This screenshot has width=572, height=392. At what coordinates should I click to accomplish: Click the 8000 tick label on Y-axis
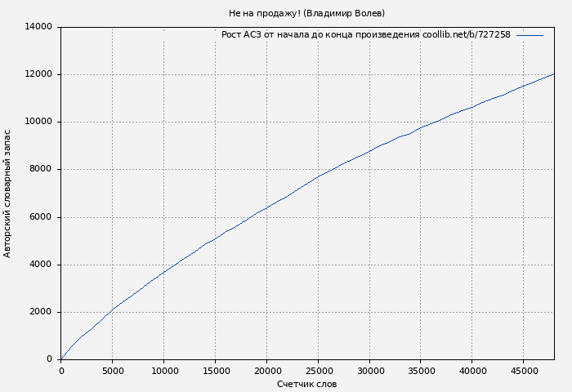42,170
